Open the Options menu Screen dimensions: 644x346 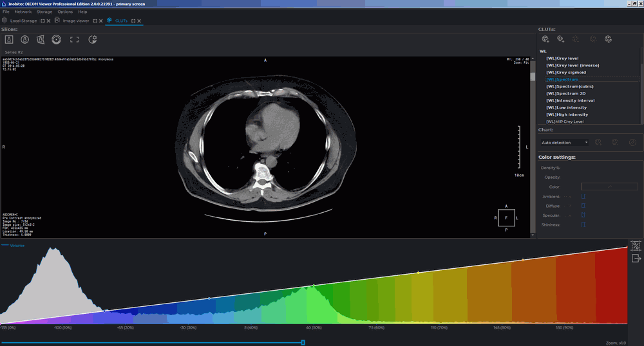pos(65,12)
